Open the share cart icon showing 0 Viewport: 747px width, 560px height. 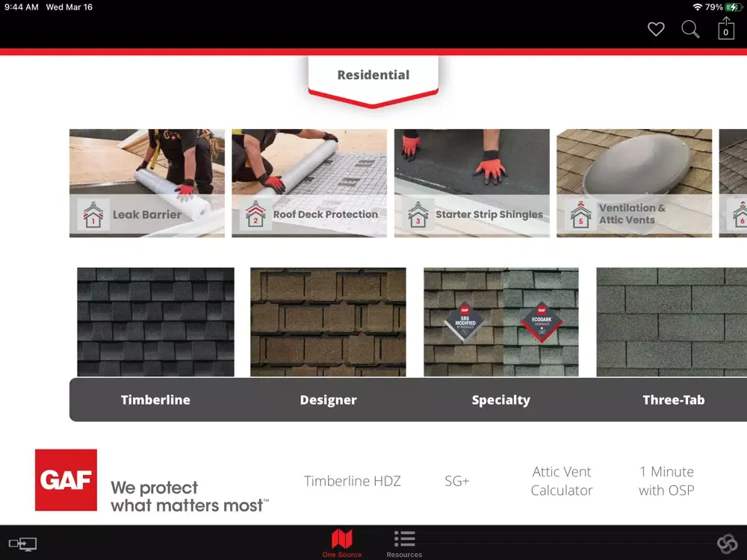tap(726, 28)
